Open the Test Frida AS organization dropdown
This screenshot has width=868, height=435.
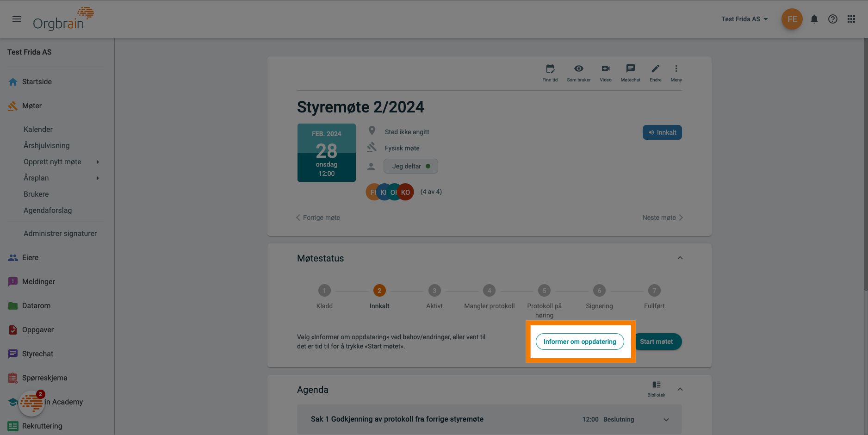coord(744,19)
